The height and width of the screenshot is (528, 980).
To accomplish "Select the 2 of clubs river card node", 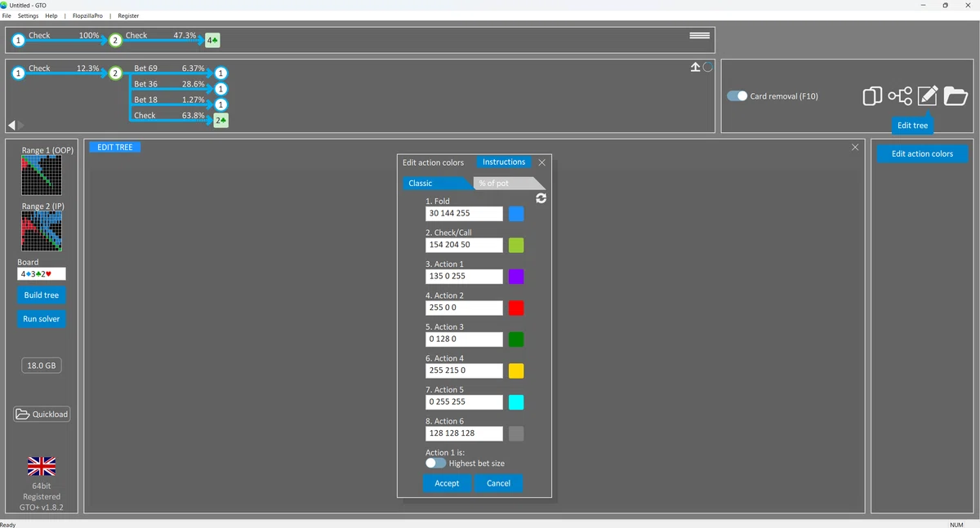I will click(220, 120).
